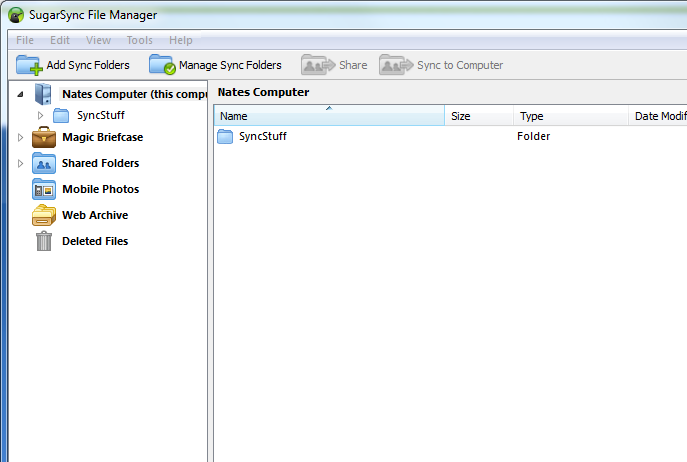Select Deleted Files in the sidebar
The height and width of the screenshot is (462, 687).
(x=95, y=241)
